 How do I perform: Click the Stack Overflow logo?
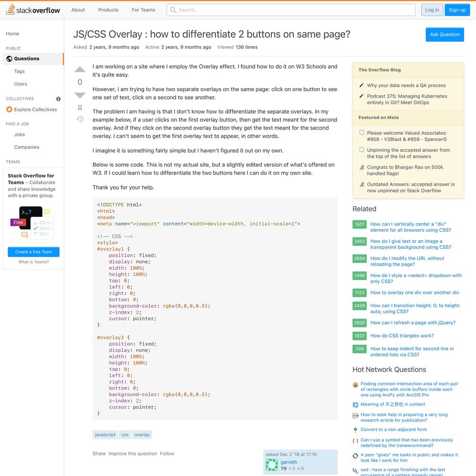pos(33,10)
